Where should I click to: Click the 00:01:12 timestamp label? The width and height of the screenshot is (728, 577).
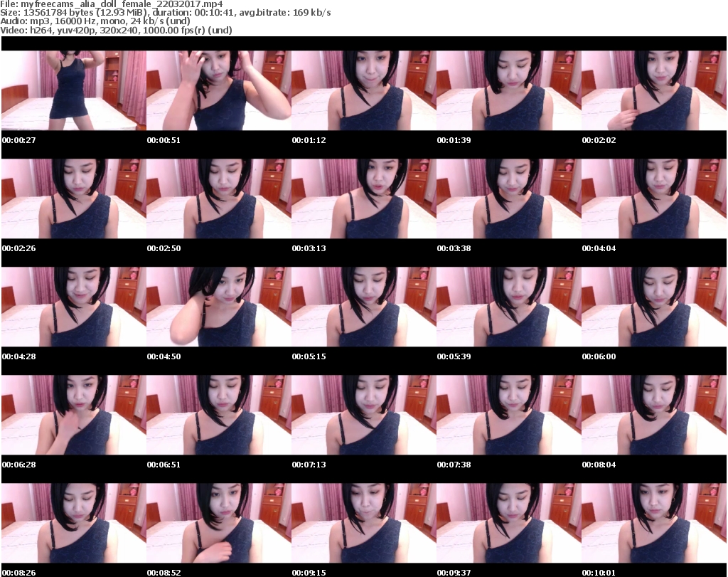[309, 140]
